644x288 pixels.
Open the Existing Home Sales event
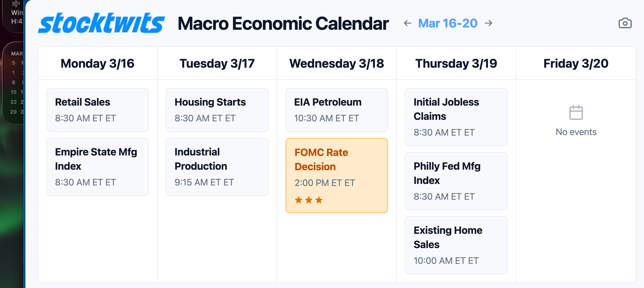coord(456,245)
